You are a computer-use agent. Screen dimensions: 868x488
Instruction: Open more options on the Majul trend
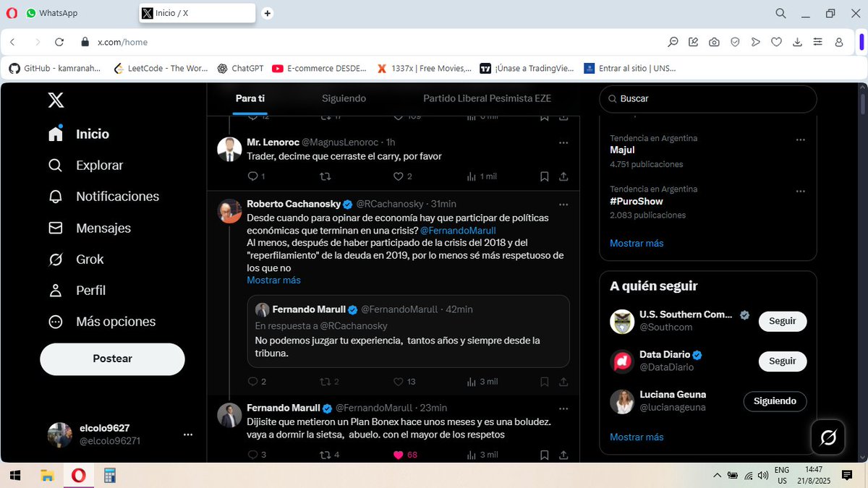click(x=801, y=140)
